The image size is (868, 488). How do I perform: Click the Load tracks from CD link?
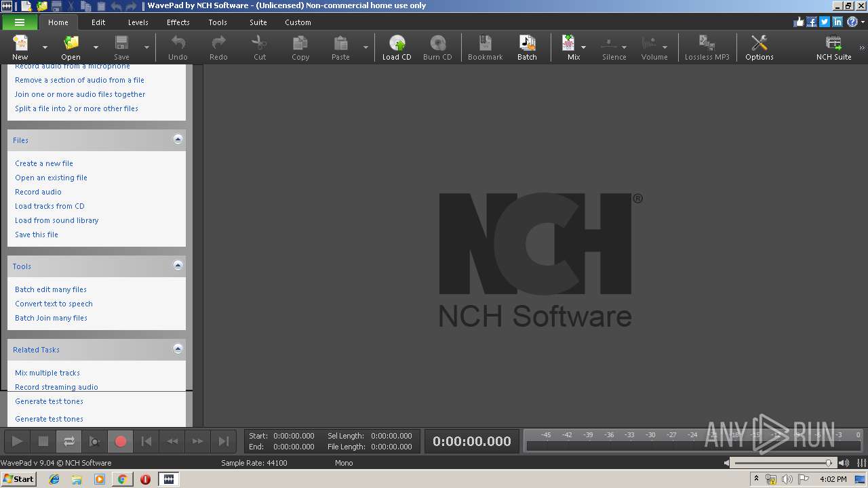50,206
